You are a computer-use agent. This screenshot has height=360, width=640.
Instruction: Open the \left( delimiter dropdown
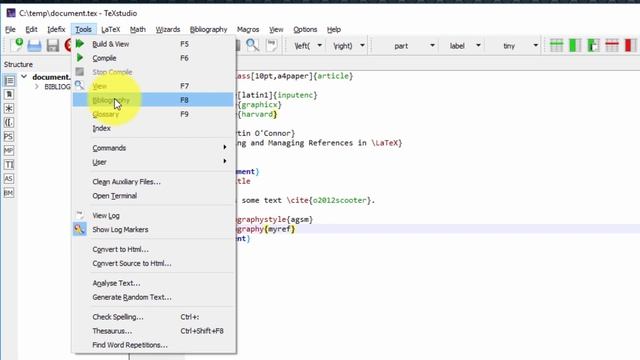point(320,46)
